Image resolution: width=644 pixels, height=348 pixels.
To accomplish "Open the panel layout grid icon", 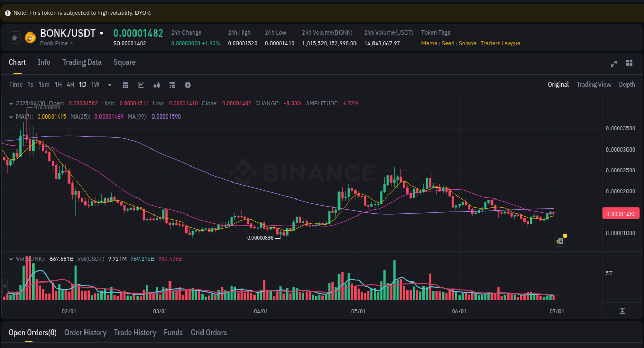I will [x=629, y=63].
